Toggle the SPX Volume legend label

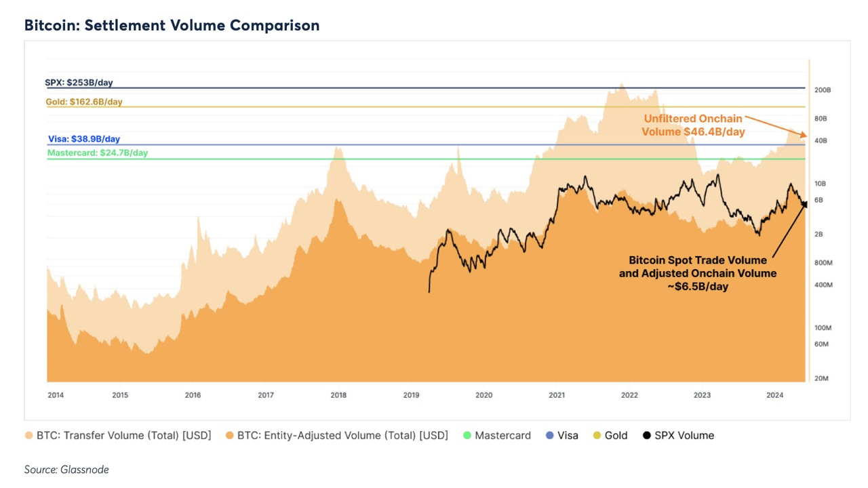684,436
